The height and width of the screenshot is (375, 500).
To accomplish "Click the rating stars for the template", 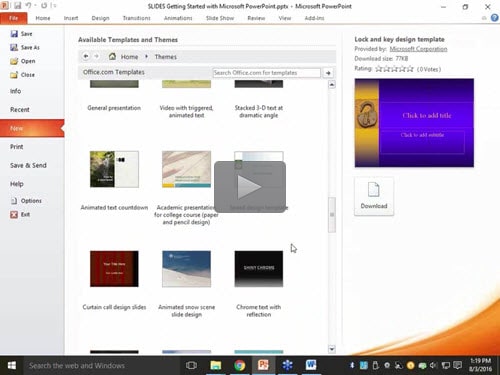I will coord(394,69).
